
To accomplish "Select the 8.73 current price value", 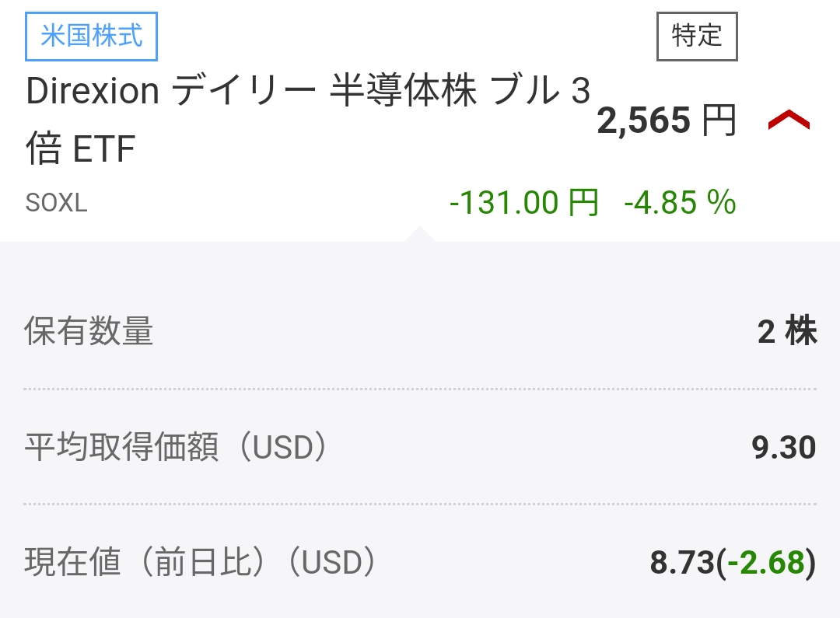I will [682, 563].
